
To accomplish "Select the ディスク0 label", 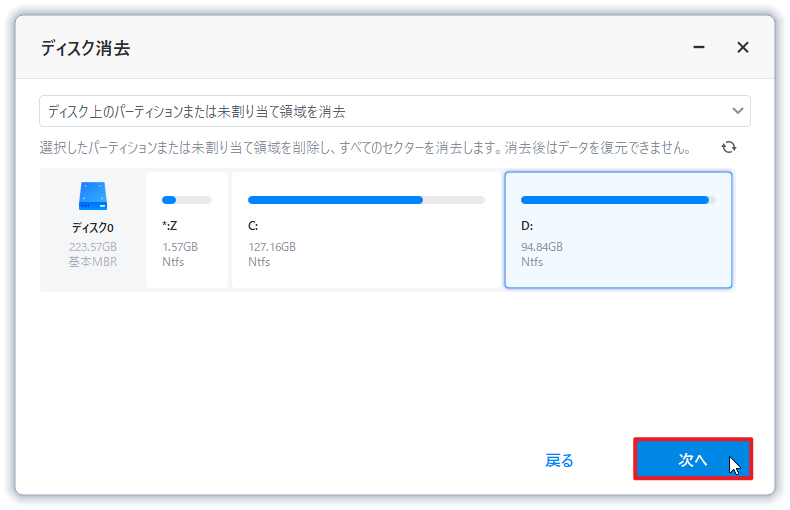I will click(x=92, y=228).
